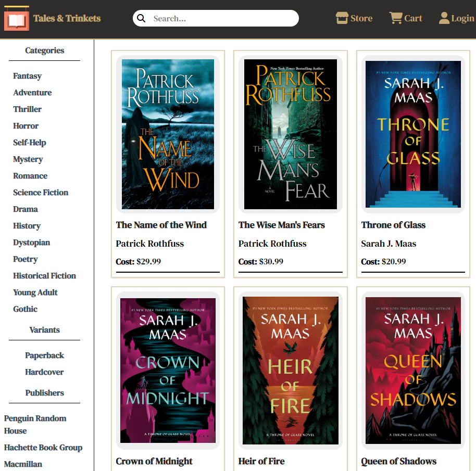Filter by Hachette Book Group publisher
The image size is (476, 471).
(x=43, y=448)
